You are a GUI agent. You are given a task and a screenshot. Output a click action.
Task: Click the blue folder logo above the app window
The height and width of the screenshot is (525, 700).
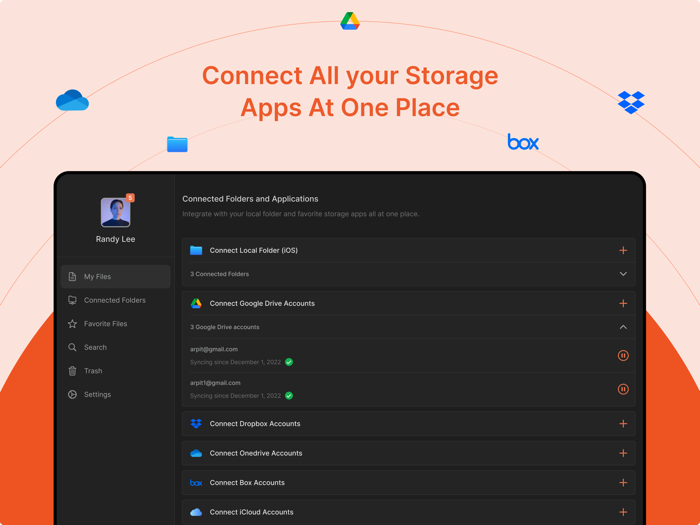177,144
